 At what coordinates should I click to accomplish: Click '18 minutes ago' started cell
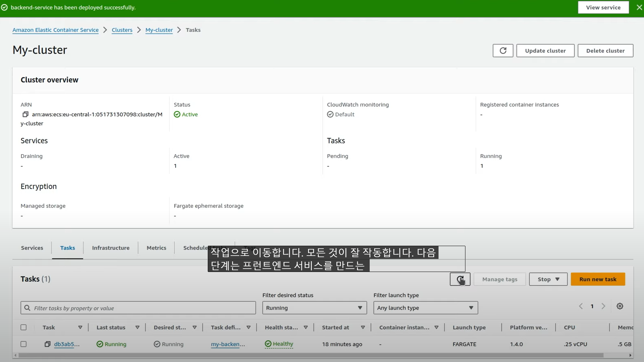[x=342, y=344]
